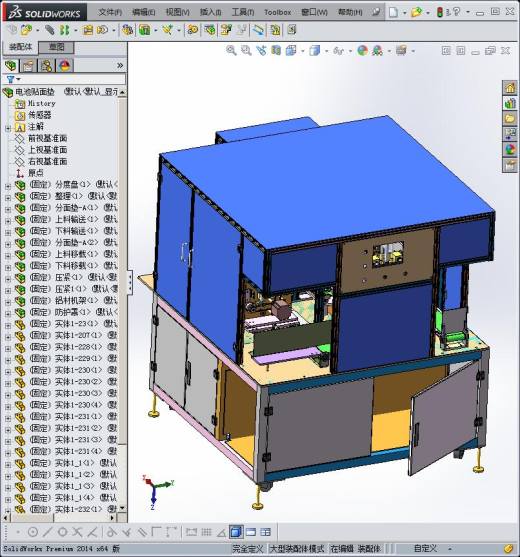Select the 右视基准面 plane in tree

(x=48, y=161)
